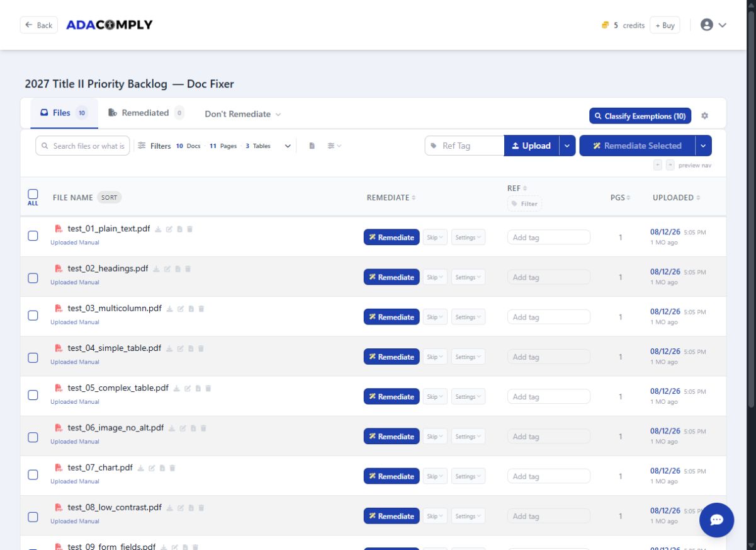Sort by the PGS column header
This screenshot has height=550, width=756.
pos(620,198)
